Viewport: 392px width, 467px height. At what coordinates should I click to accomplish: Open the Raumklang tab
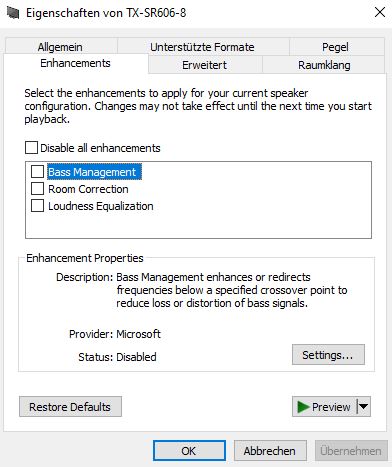coord(324,65)
